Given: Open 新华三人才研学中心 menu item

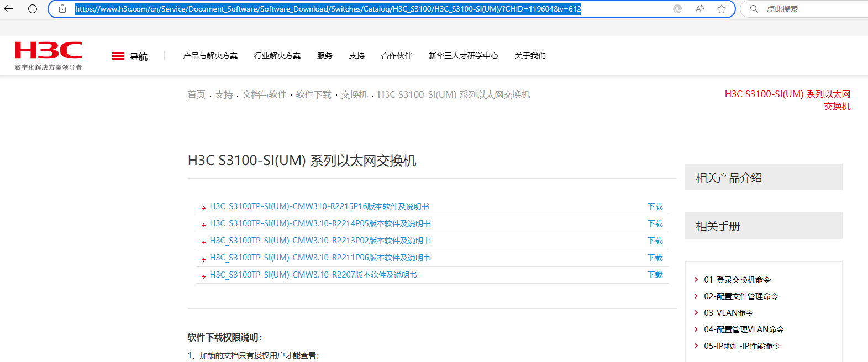Looking at the screenshot, I should [464, 56].
